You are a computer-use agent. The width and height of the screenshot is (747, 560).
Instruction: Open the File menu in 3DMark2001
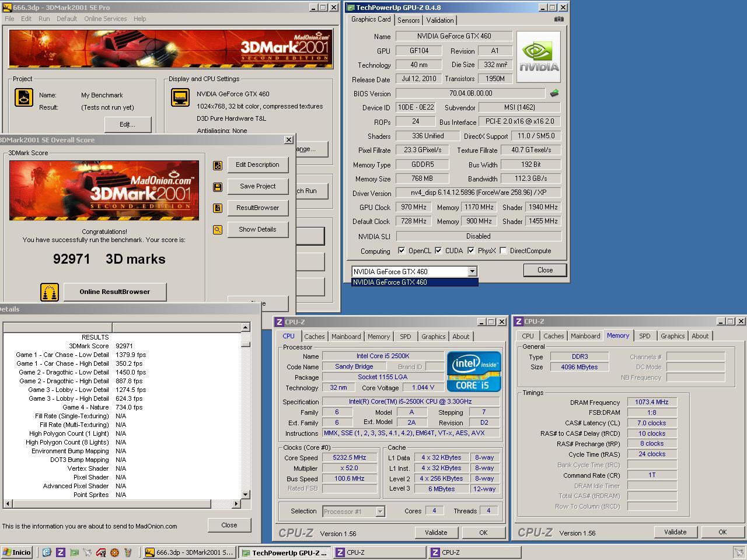[9, 19]
